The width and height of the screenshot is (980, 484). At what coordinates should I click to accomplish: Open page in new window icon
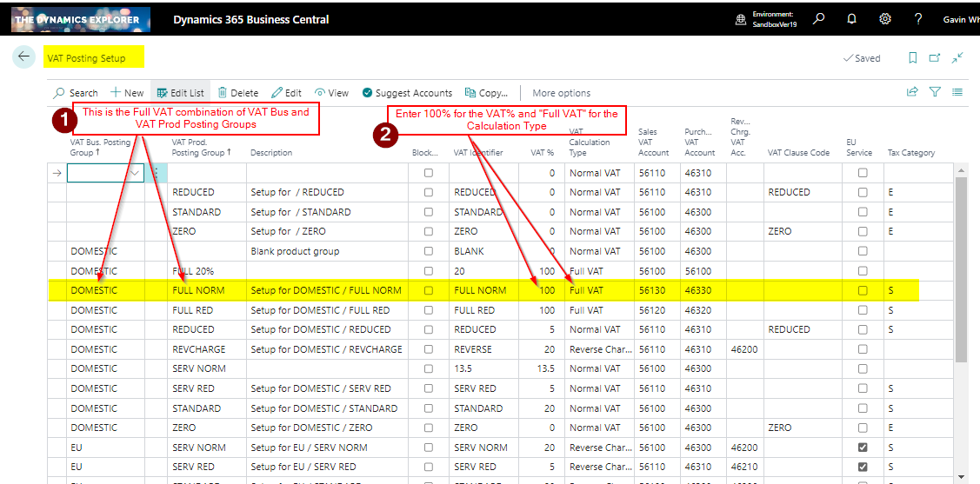tap(935, 58)
